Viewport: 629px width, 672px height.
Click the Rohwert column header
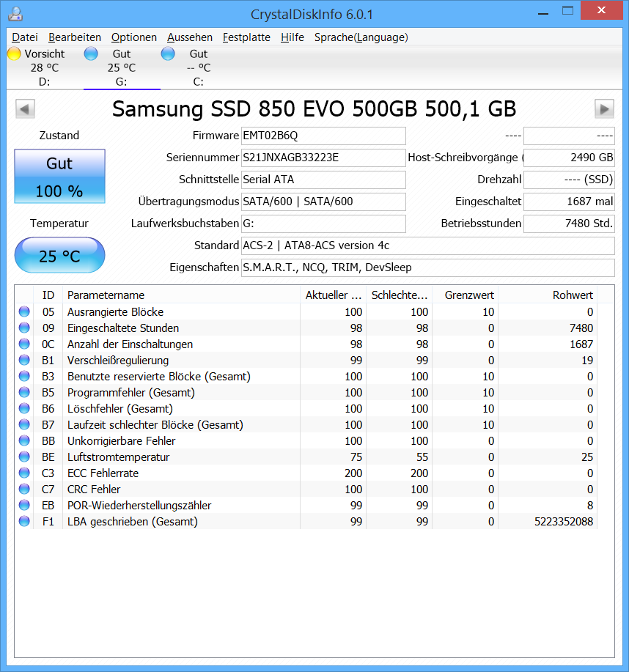[x=548, y=295]
